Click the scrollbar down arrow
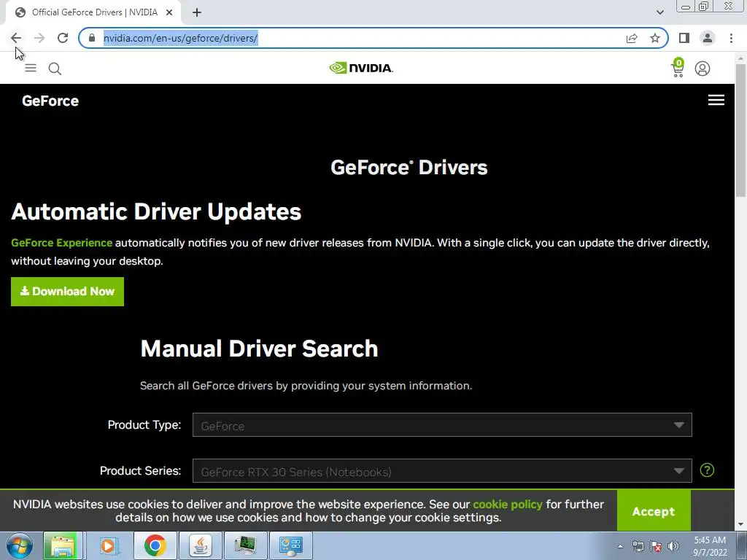747x560 pixels. tap(740, 525)
